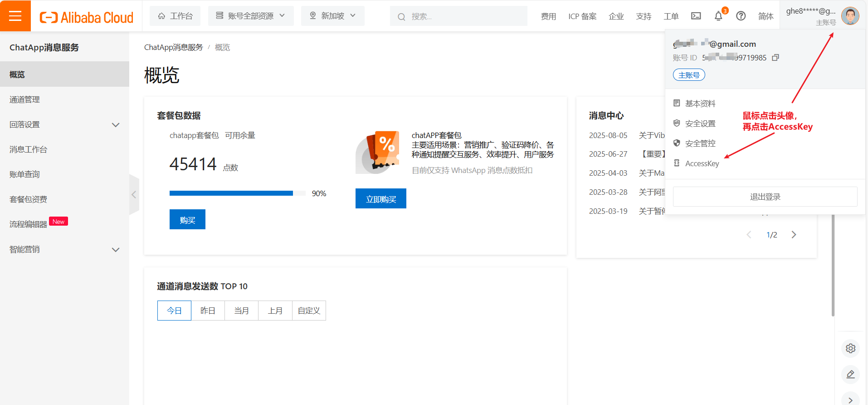The image size is (868, 405).
Task: Click the notification bell icon
Action: [718, 16]
